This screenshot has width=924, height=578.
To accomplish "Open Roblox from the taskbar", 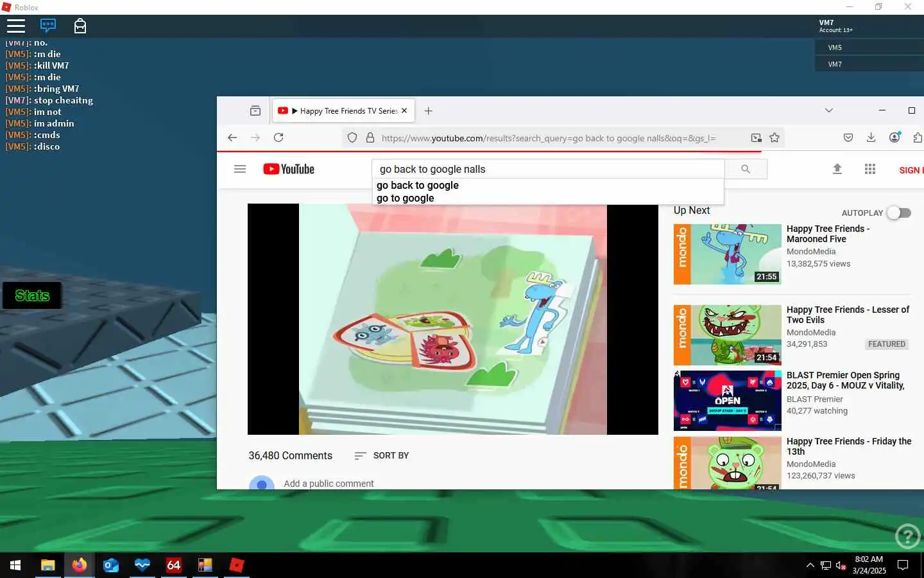I will 237,565.
